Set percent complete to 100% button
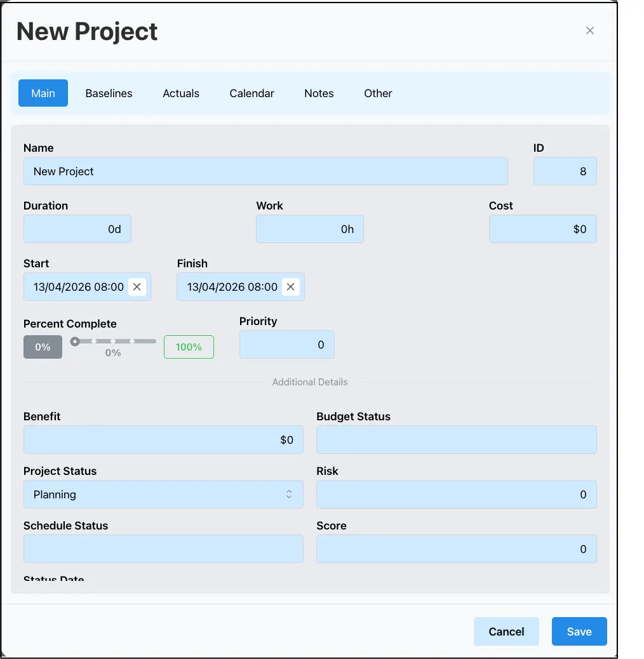The height and width of the screenshot is (659, 644). click(x=189, y=347)
